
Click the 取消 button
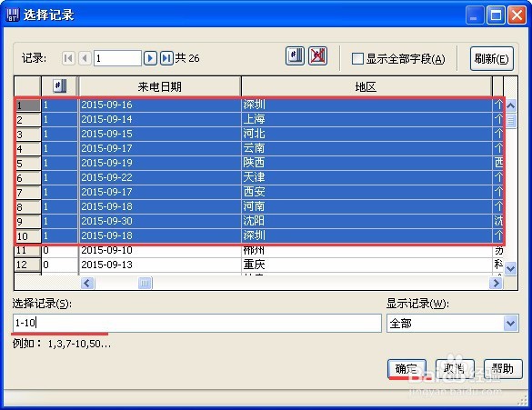(455, 368)
